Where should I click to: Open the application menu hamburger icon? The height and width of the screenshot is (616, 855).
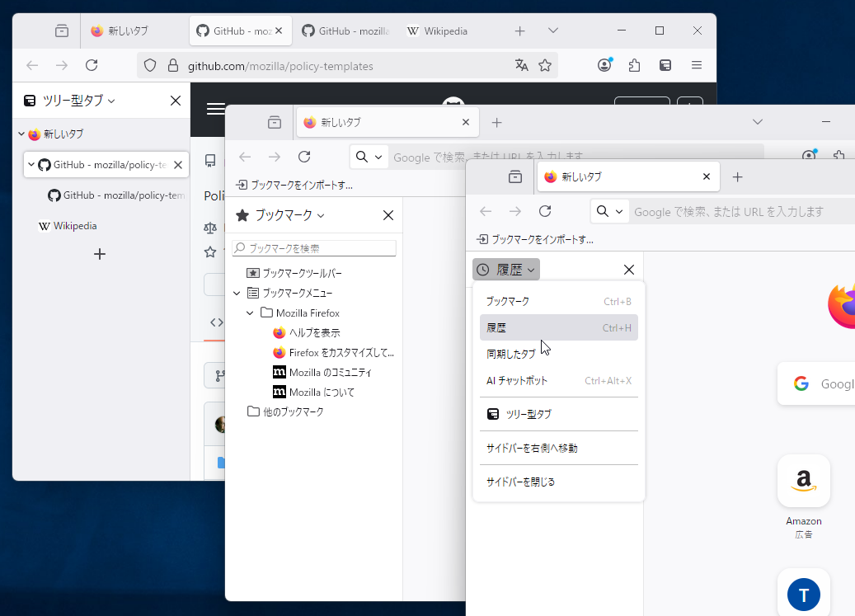tap(696, 64)
